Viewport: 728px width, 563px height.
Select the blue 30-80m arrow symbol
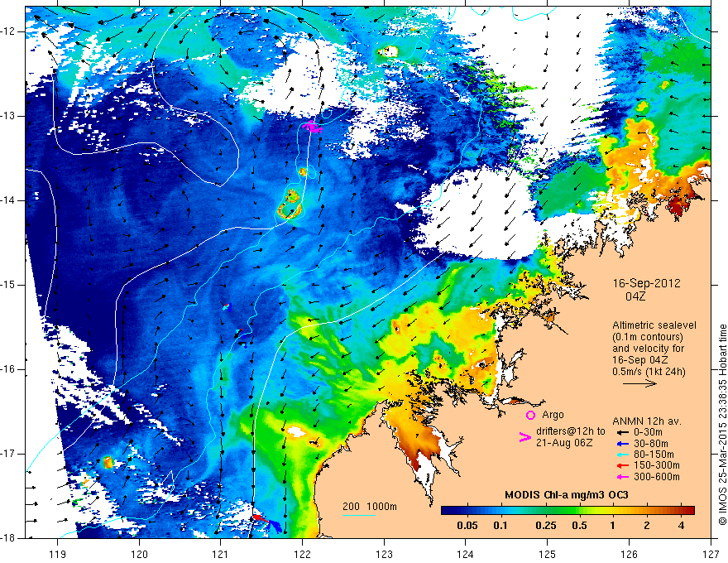pyautogui.click(x=623, y=444)
